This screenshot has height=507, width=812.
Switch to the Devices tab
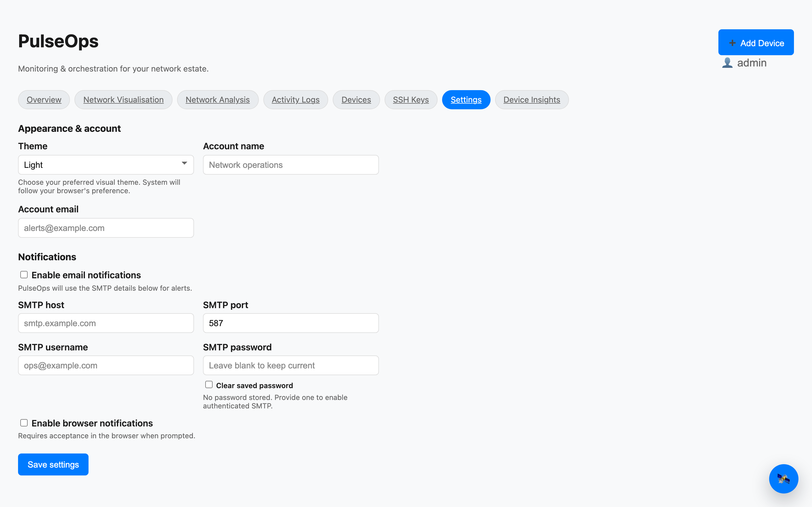pyautogui.click(x=356, y=100)
